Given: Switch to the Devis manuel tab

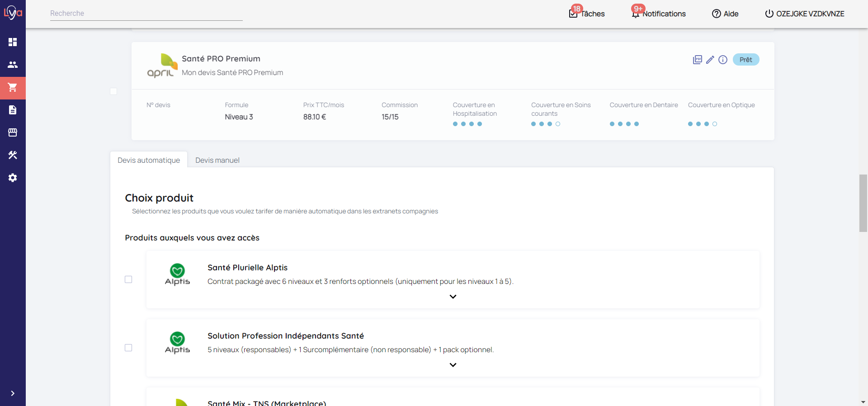Looking at the screenshot, I should point(217,160).
